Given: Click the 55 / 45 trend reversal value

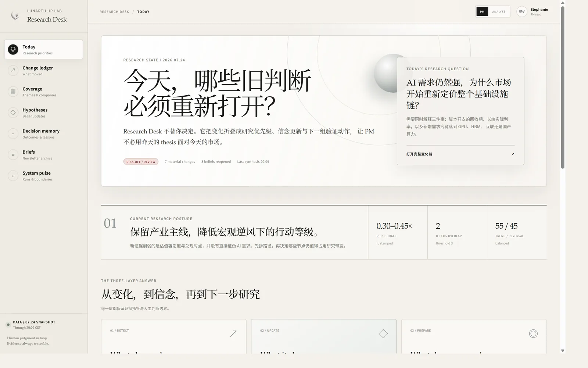Looking at the screenshot, I should [506, 226].
